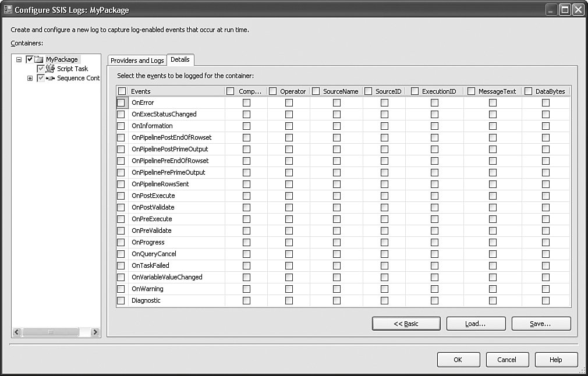Viewport: 588px width, 376px height.
Task: Check the Events header select-all checkbox
Action: coord(122,91)
